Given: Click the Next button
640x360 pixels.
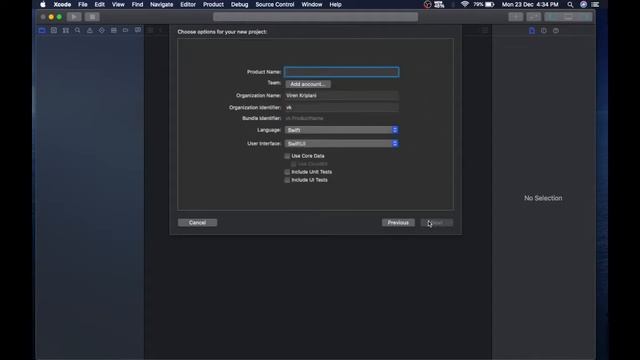Looking at the screenshot, I should (437, 222).
